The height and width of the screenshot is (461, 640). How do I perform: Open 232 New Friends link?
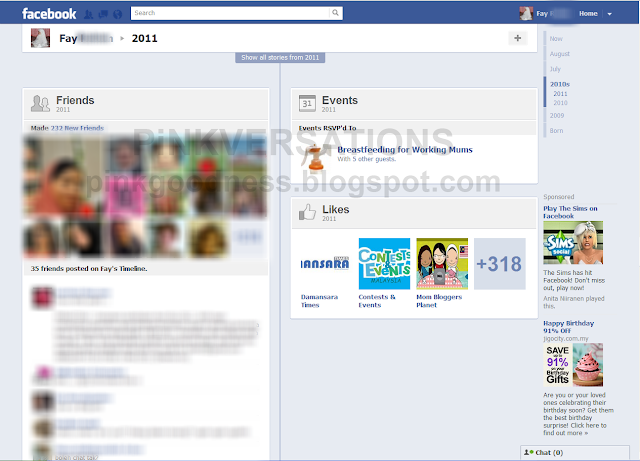click(x=77, y=128)
